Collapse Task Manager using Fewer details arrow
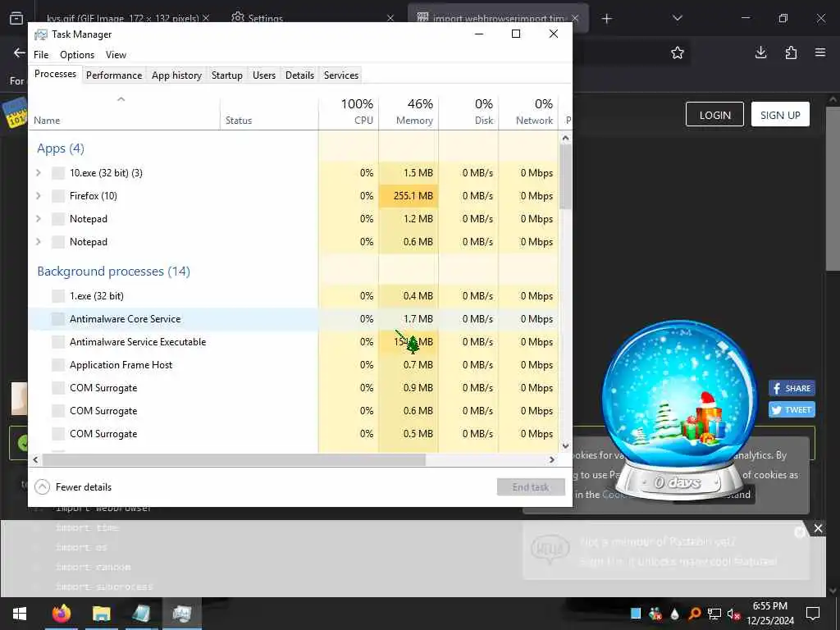Viewport: 840px width, 630px height. point(43,487)
